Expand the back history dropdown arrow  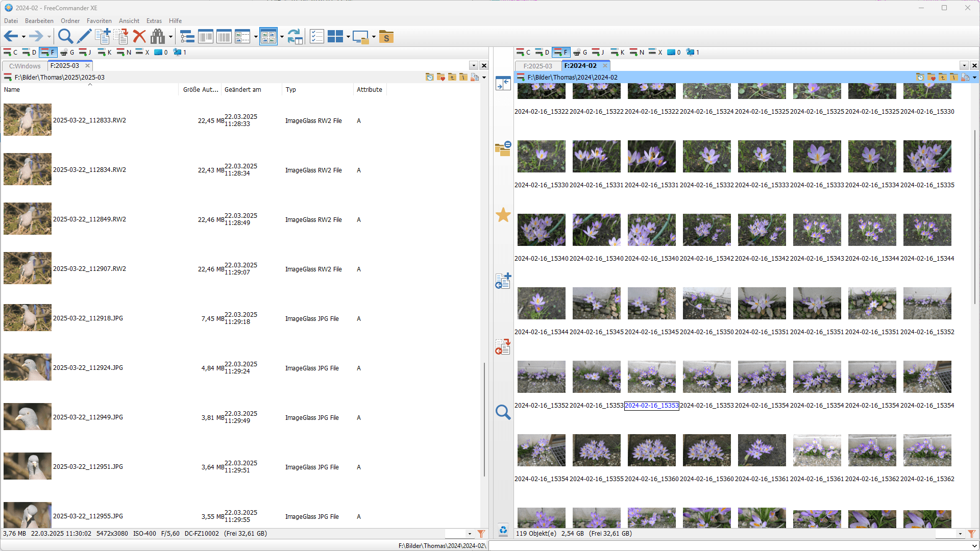pos(23,37)
